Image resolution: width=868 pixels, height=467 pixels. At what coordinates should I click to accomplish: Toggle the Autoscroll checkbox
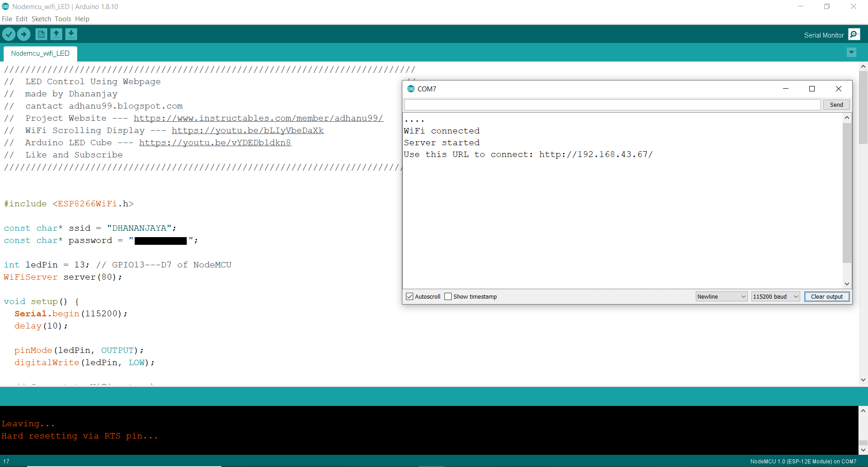[410, 296]
